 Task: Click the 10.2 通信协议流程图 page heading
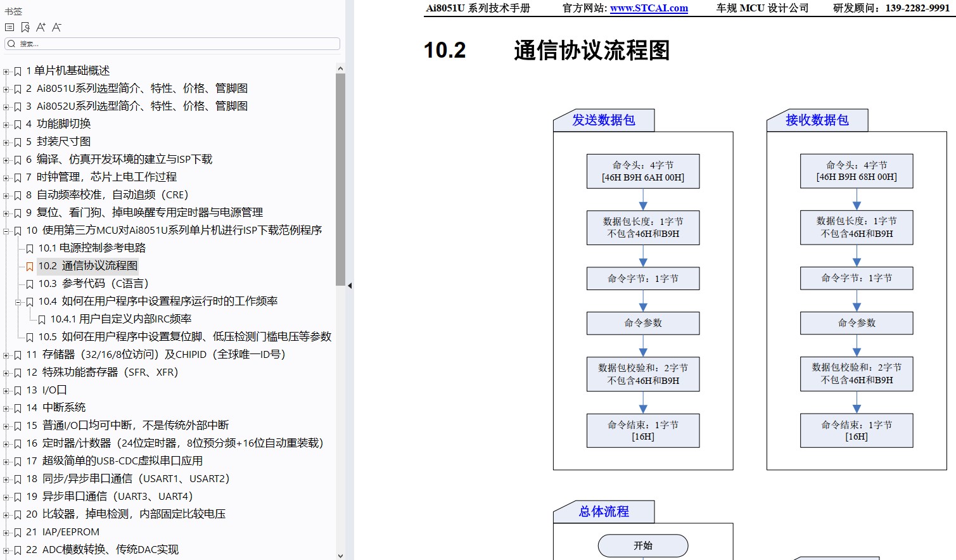click(x=547, y=50)
